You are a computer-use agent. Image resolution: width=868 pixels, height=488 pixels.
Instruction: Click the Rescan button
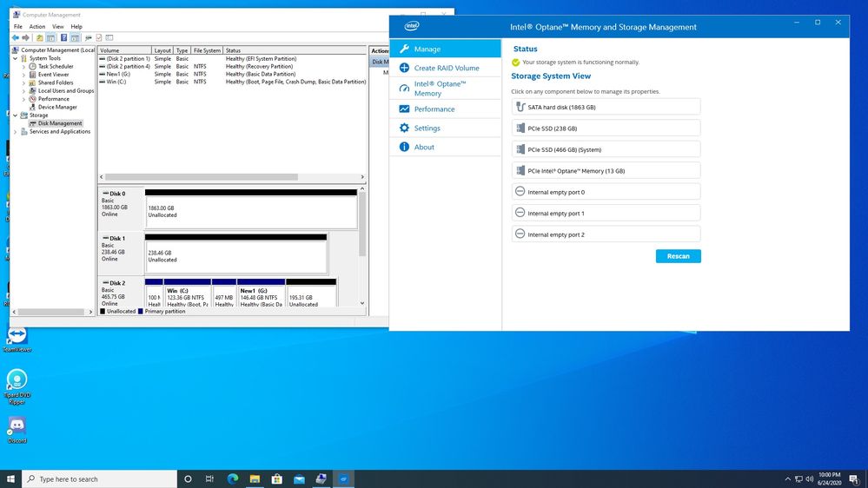(678, 256)
